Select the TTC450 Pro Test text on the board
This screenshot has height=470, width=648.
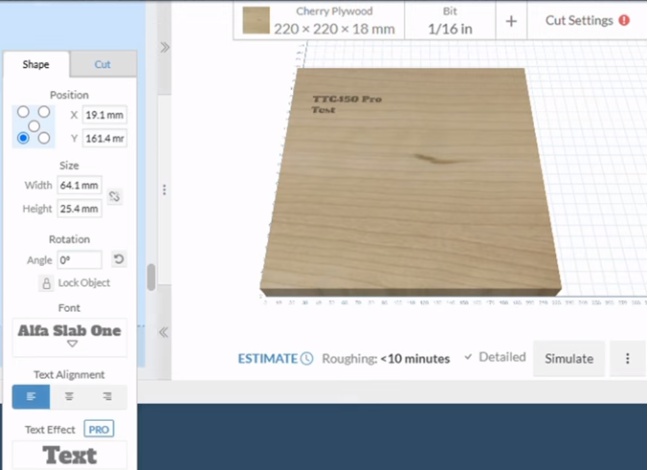(346, 104)
